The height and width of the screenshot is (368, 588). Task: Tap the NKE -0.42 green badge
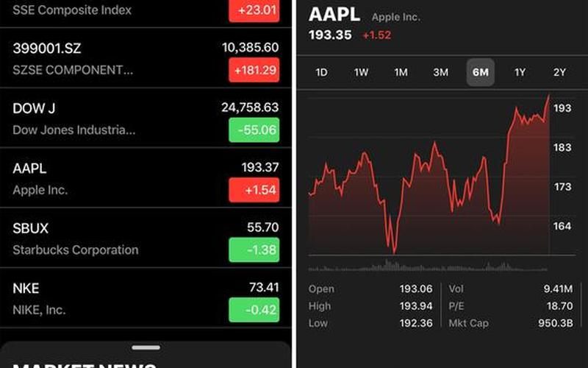coord(254,310)
